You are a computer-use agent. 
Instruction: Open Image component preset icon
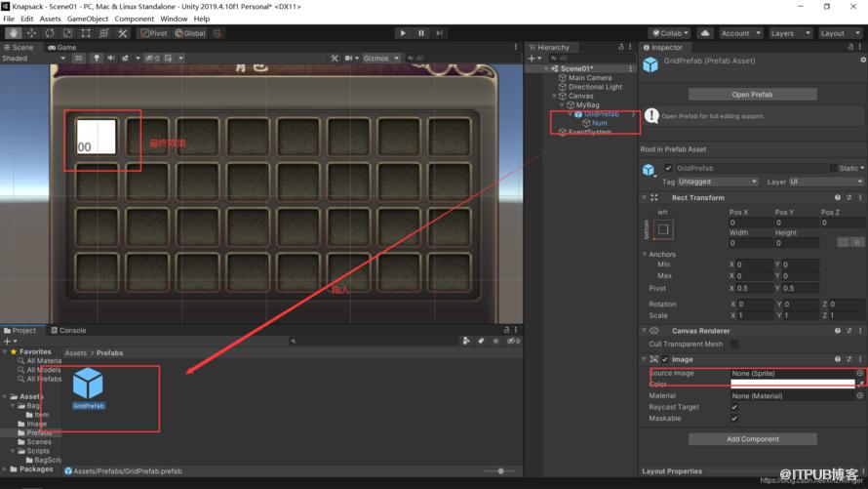pyautogui.click(x=848, y=360)
